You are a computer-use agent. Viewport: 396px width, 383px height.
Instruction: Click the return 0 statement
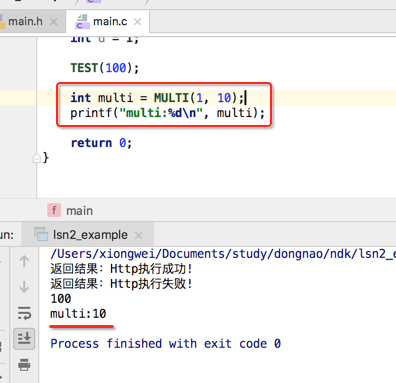101,143
